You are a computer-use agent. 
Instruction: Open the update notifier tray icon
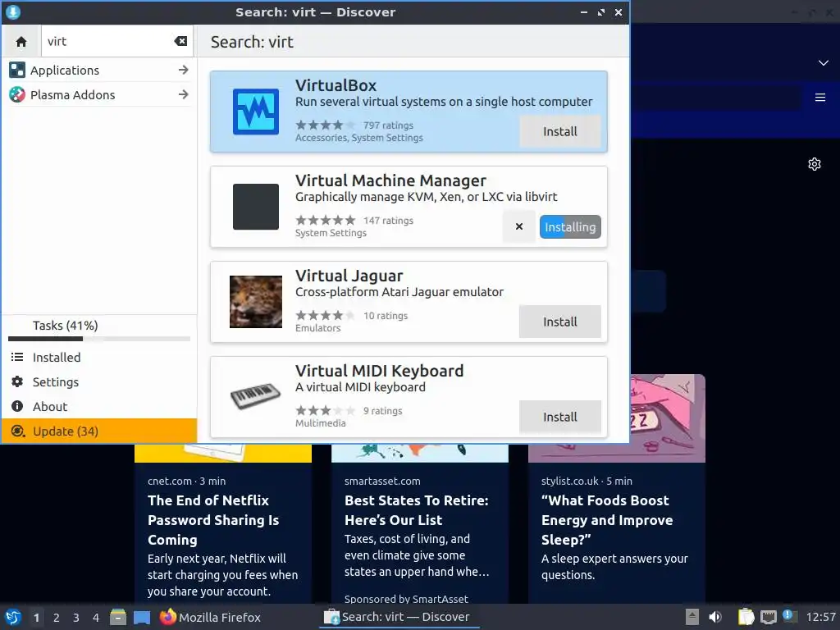click(x=790, y=616)
